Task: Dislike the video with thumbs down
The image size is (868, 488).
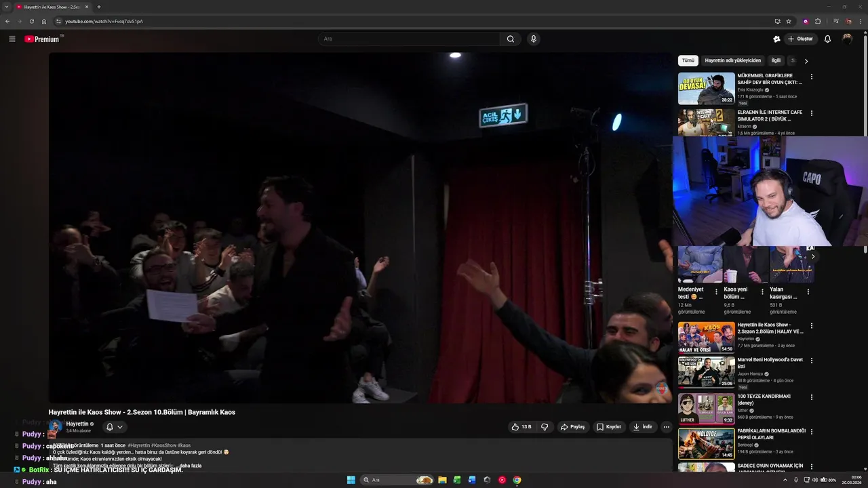Action: 545,427
